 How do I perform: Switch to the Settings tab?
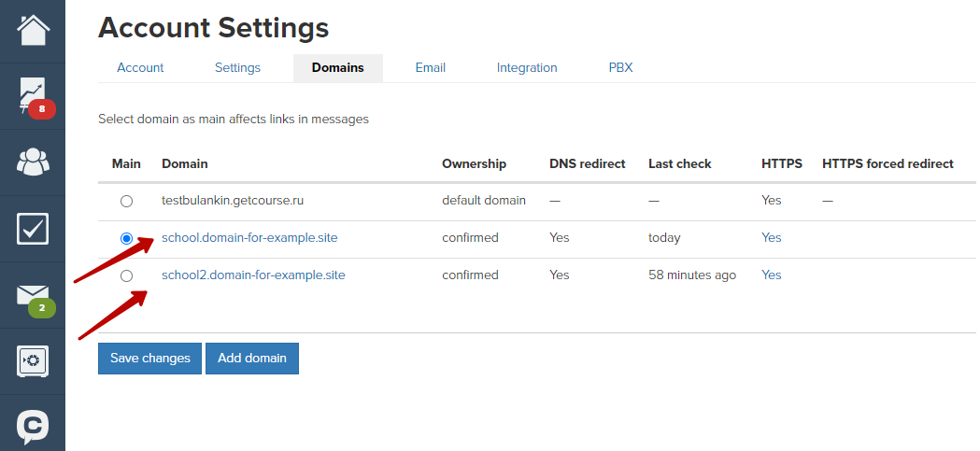click(237, 67)
